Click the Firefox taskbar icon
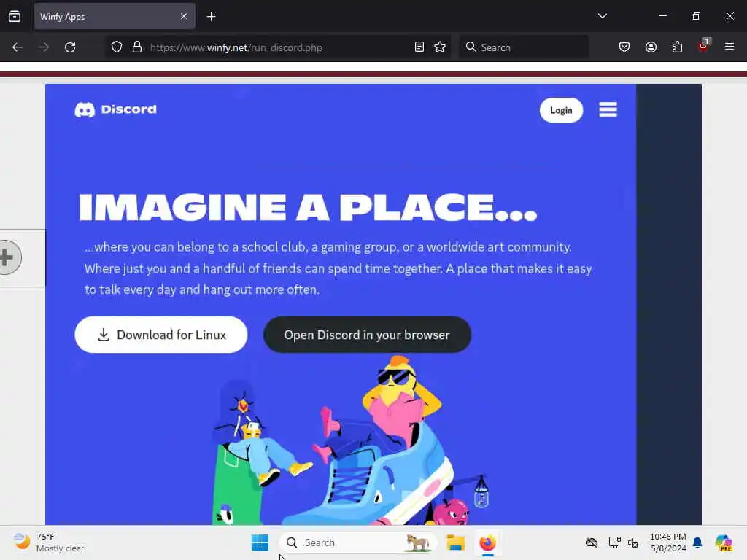The height and width of the screenshot is (560, 747). coord(488,542)
